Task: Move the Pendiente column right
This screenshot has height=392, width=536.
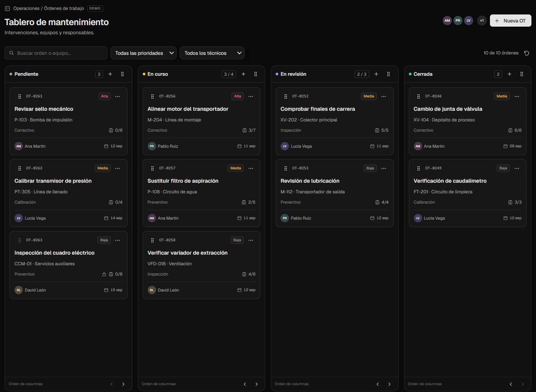Action: coord(123,384)
